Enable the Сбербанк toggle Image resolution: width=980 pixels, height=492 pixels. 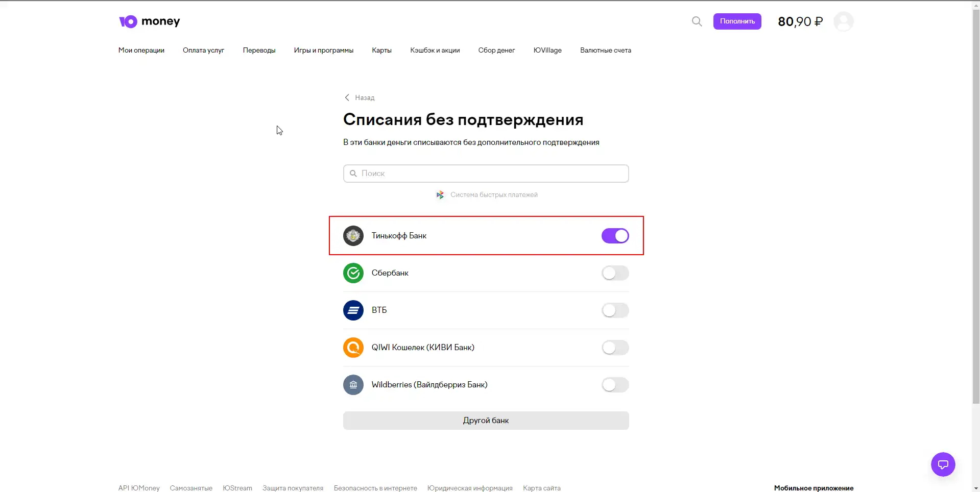[615, 273]
